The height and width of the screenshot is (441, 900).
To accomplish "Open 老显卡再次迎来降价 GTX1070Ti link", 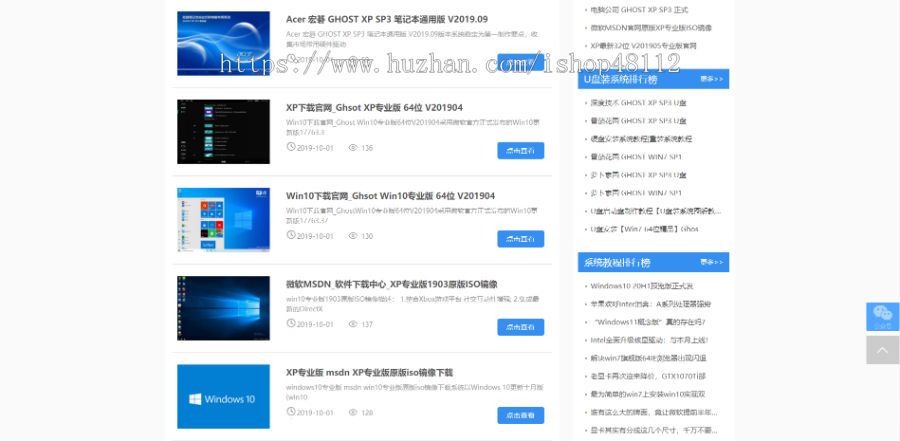I will point(648,376).
